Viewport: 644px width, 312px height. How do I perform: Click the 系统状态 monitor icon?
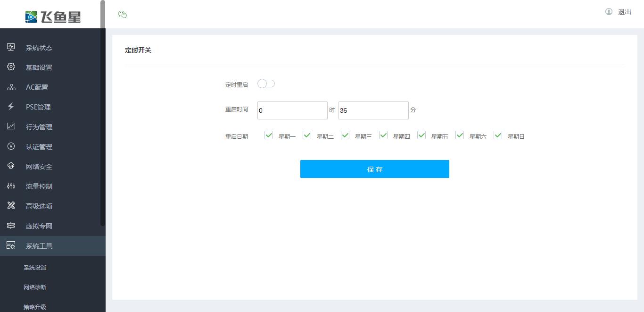pos(11,47)
